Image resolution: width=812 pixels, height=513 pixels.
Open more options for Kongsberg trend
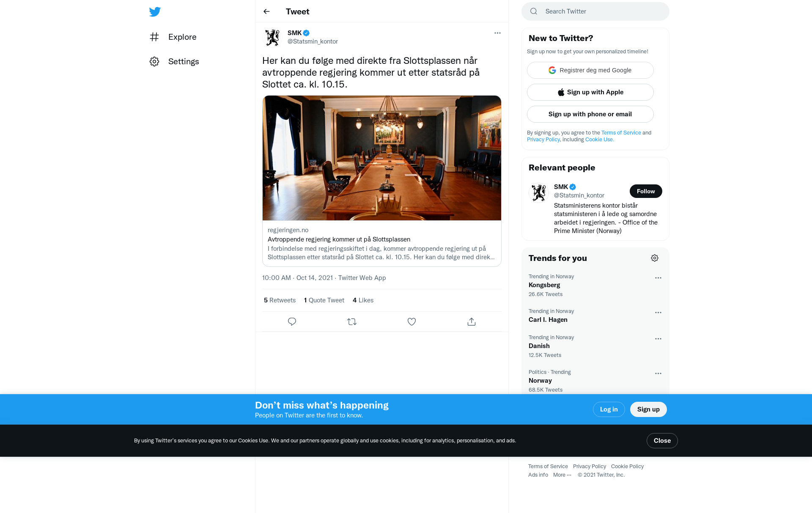tap(658, 278)
